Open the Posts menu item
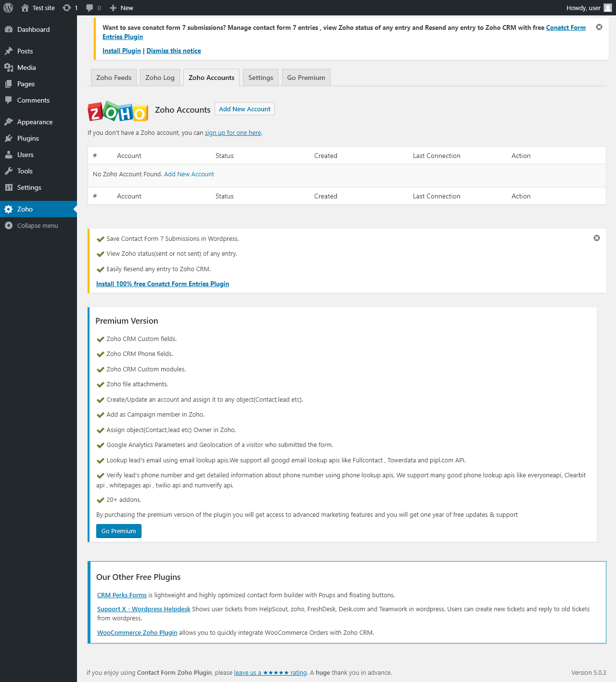Image resolution: width=616 pixels, height=682 pixels. [x=38, y=51]
